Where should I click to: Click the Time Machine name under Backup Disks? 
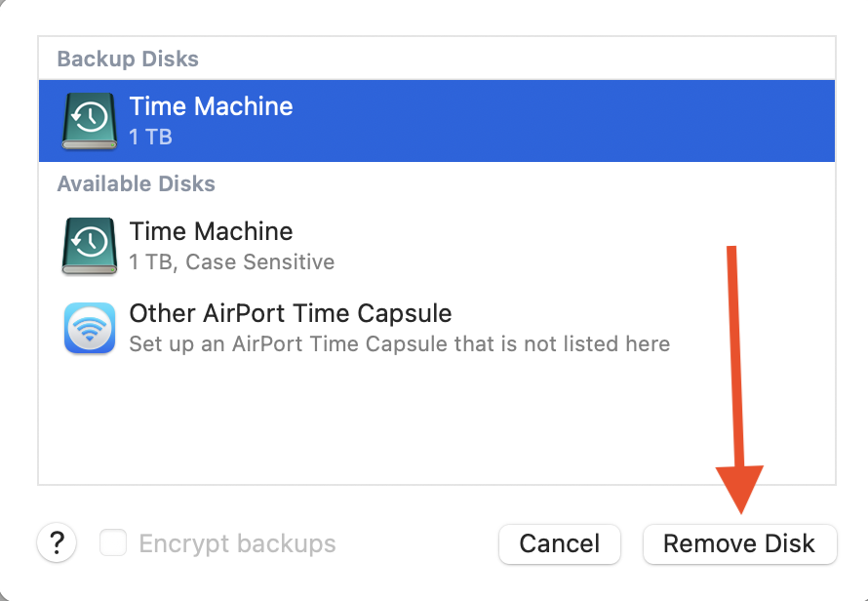click(x=211, y=106)
